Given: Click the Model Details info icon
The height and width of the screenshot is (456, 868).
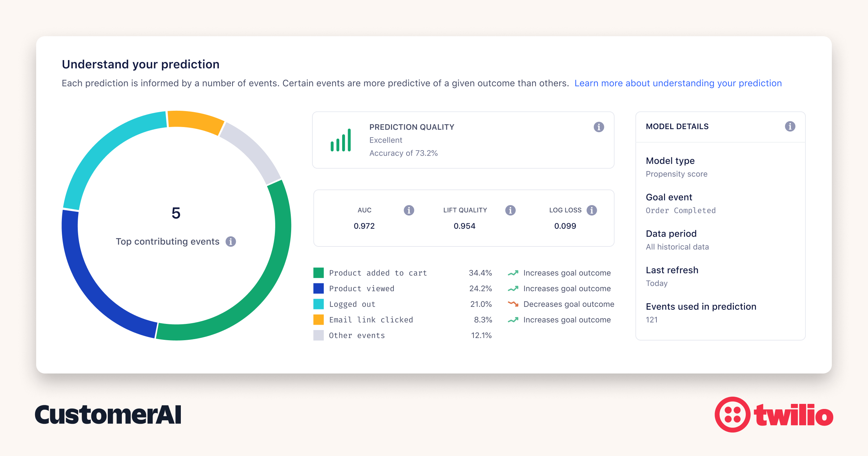Looking at the screenshot, I should click(x=790, y=126).
